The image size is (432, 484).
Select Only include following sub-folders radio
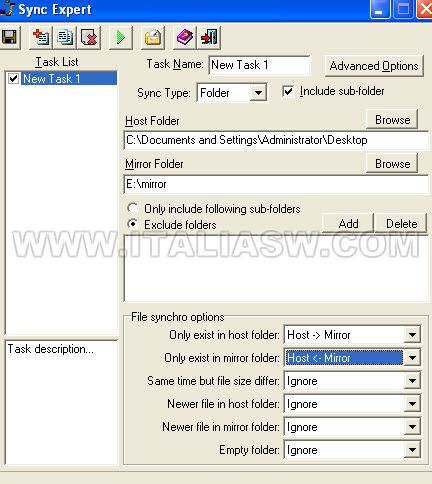[x=133, y=208]
